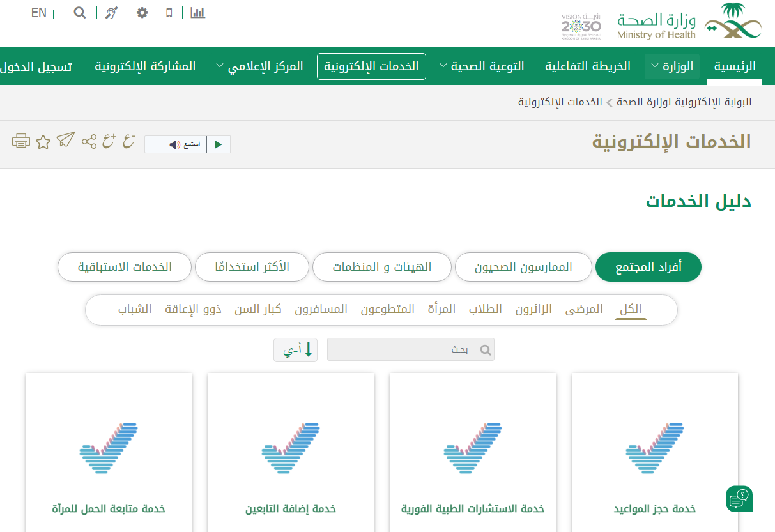Screen dimensions: 775x532
Task: Filter services by المرضى category
Action: pos(584,310)
